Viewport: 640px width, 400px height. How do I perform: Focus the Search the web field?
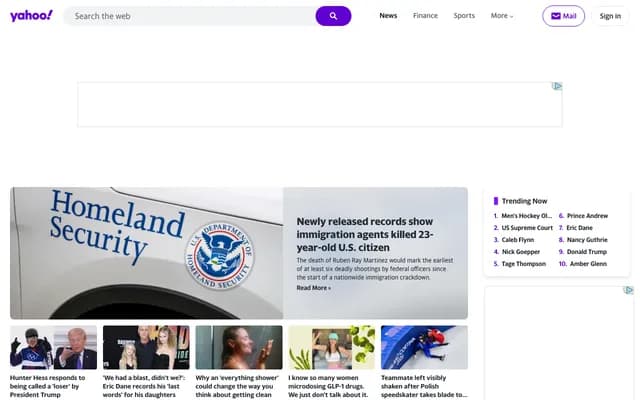[190, 16]
